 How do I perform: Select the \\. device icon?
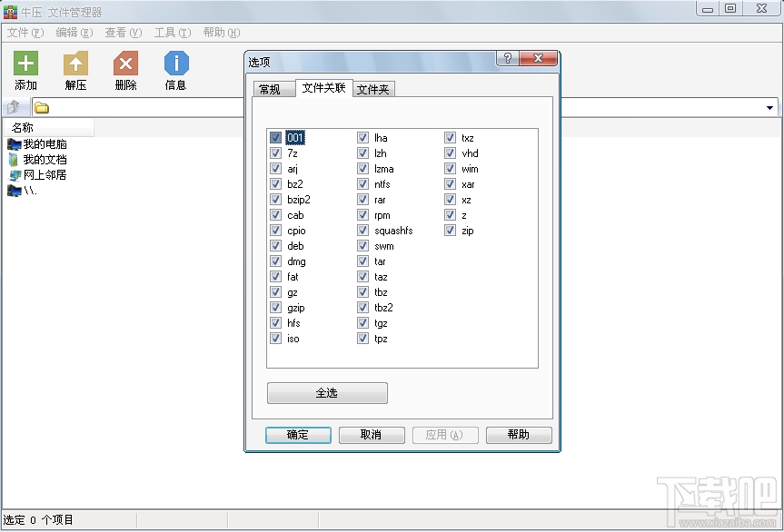tap(14, 191)
